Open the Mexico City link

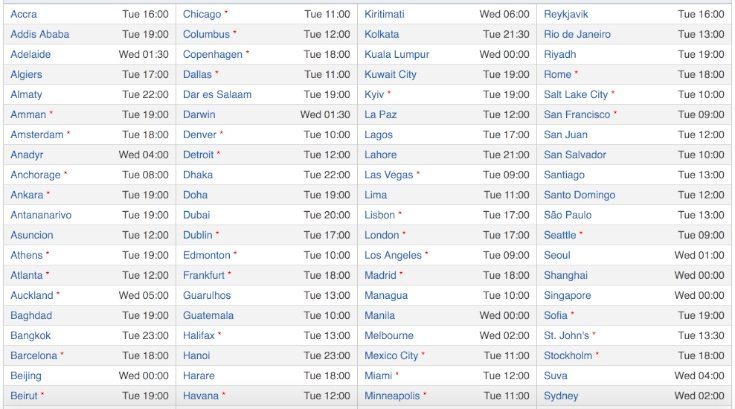pos(391,356)
